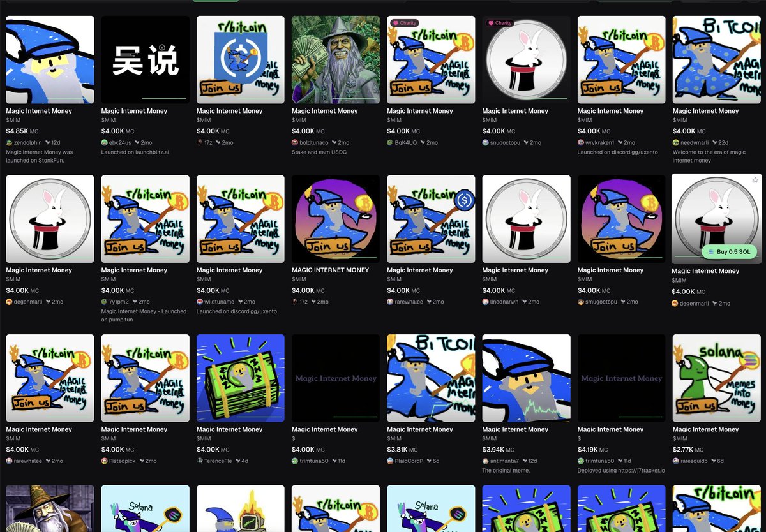Click the 4d age label
This screenshot has height=532, width=766.
244,461
